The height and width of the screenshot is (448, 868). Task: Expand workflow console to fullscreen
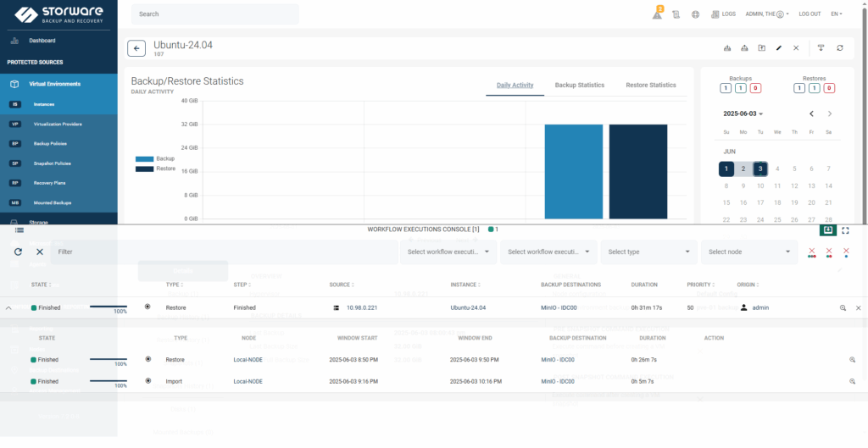point(845,230)
